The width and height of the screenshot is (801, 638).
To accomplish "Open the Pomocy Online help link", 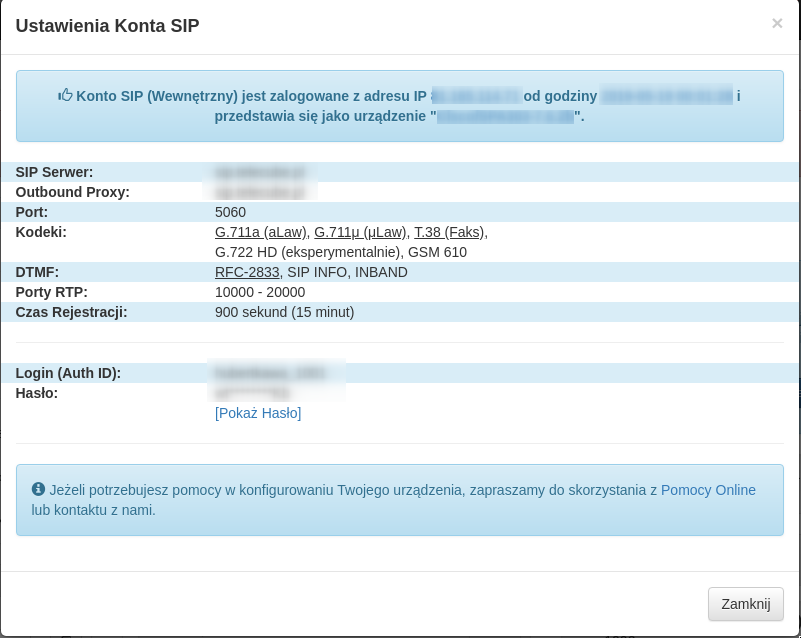I will (708, 490).
